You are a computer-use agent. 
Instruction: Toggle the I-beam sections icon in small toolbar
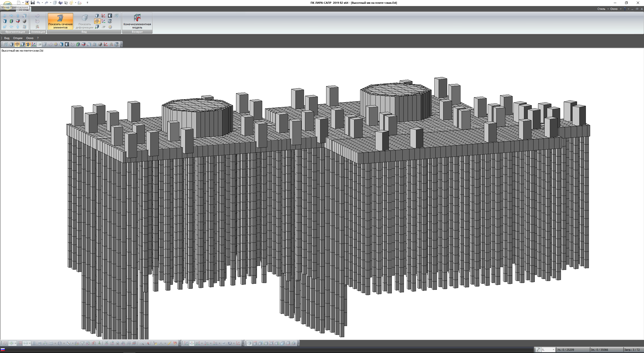click(x=28, y=44)
